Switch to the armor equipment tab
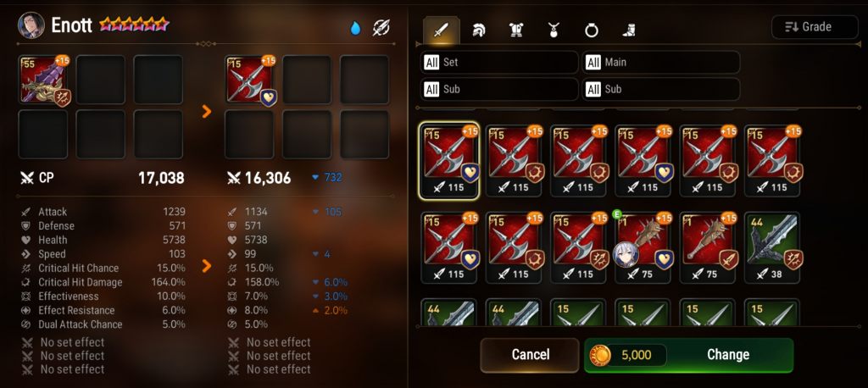This screenshot has height=388, width=868. pos(516,30)
